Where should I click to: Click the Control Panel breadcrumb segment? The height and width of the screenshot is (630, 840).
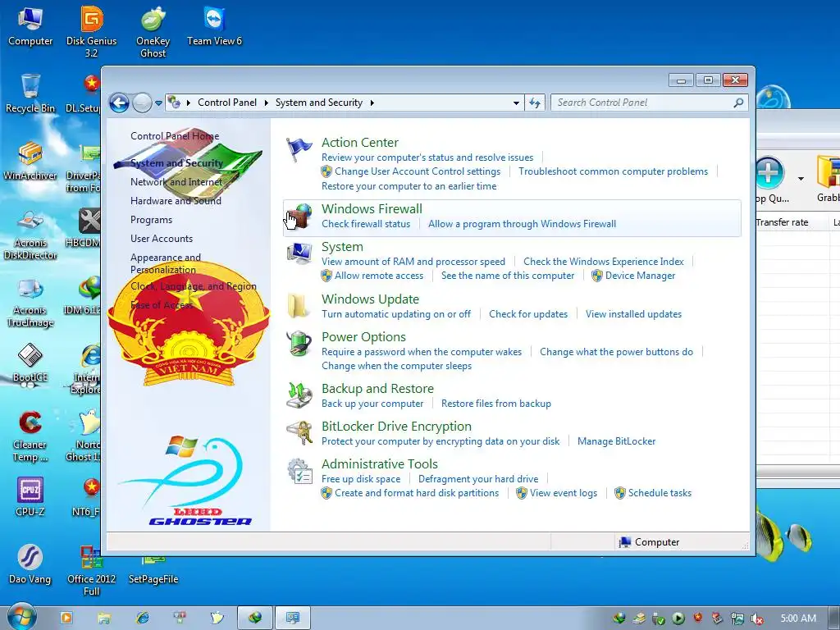[227, 103]
